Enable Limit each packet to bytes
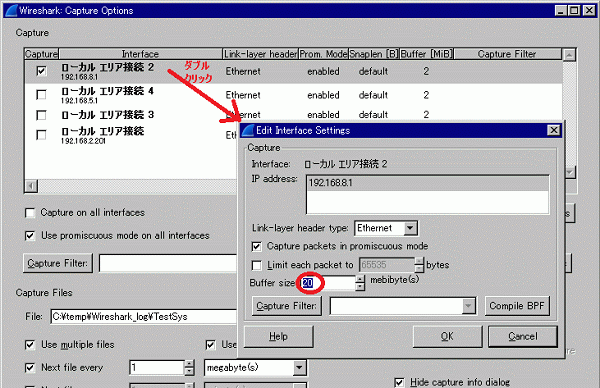The width and height of the screenshot is (600, 388). tap(256, 265)
